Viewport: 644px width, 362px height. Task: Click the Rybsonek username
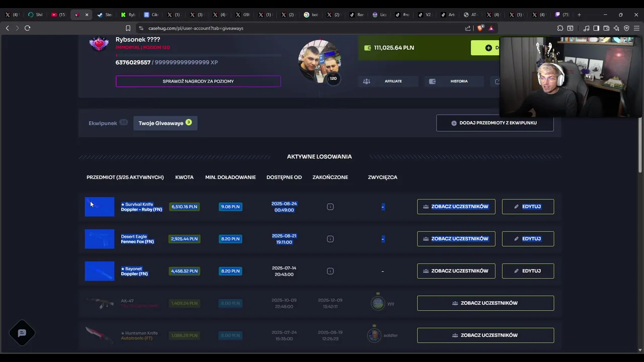click(138, 39)
